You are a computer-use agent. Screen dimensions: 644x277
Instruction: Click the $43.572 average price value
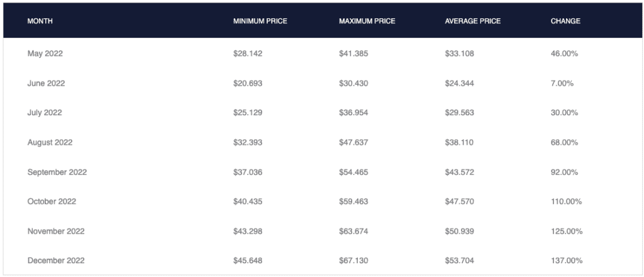tap(459, 172)
